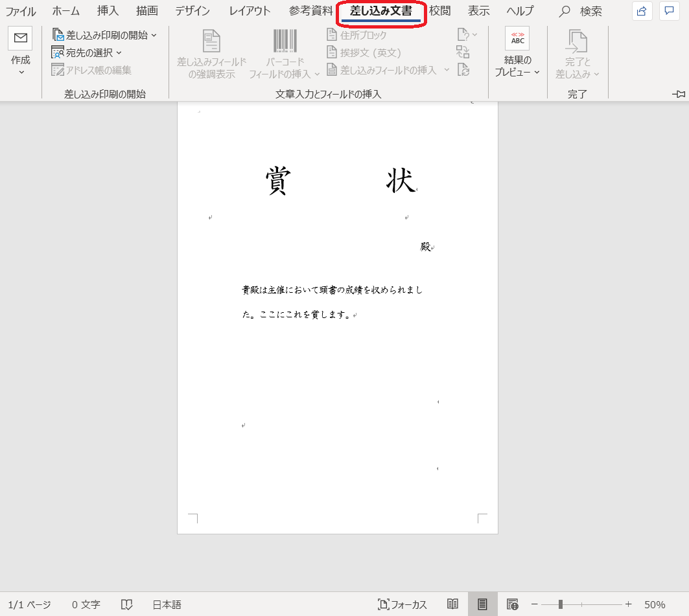Click the search magnifier icon

(x=565, y=11)
